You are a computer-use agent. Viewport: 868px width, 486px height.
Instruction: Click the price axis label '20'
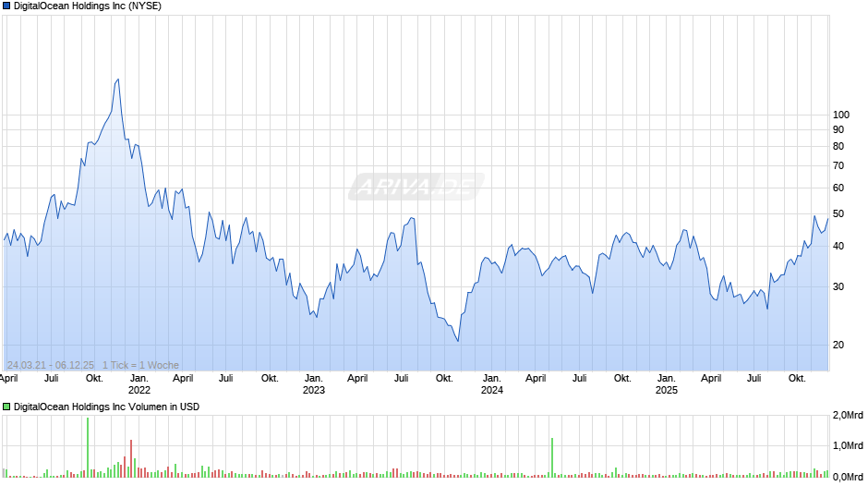838,345
